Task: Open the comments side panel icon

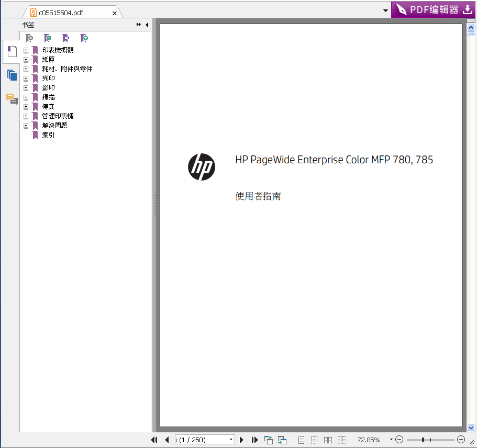Action: [12, 99]
